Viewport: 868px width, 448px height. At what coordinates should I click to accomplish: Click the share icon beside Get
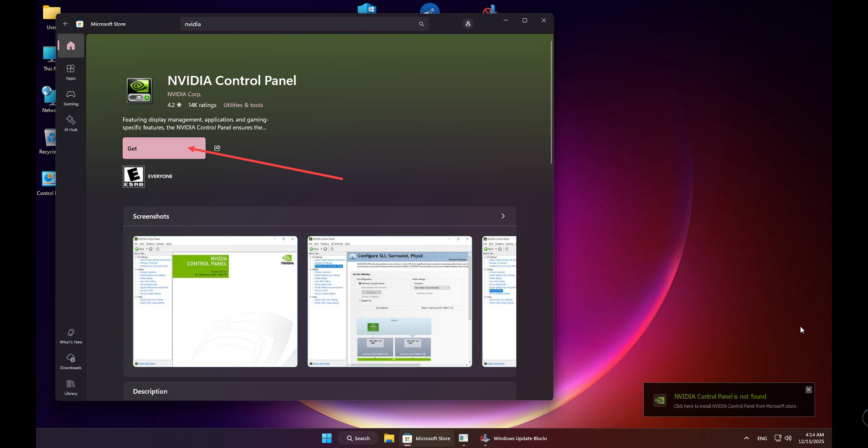(217, 148)
